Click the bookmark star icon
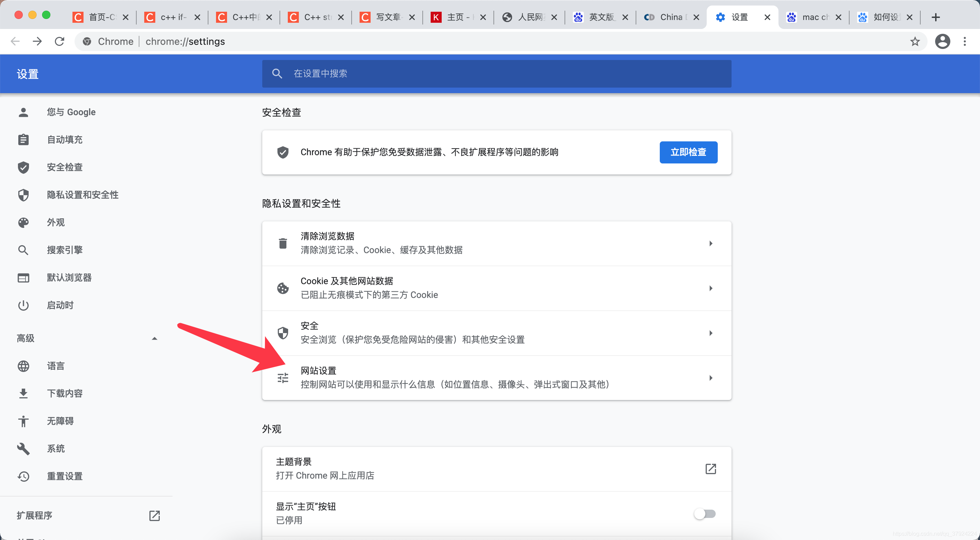The image size is (980, 540). [x=914, y=41]
